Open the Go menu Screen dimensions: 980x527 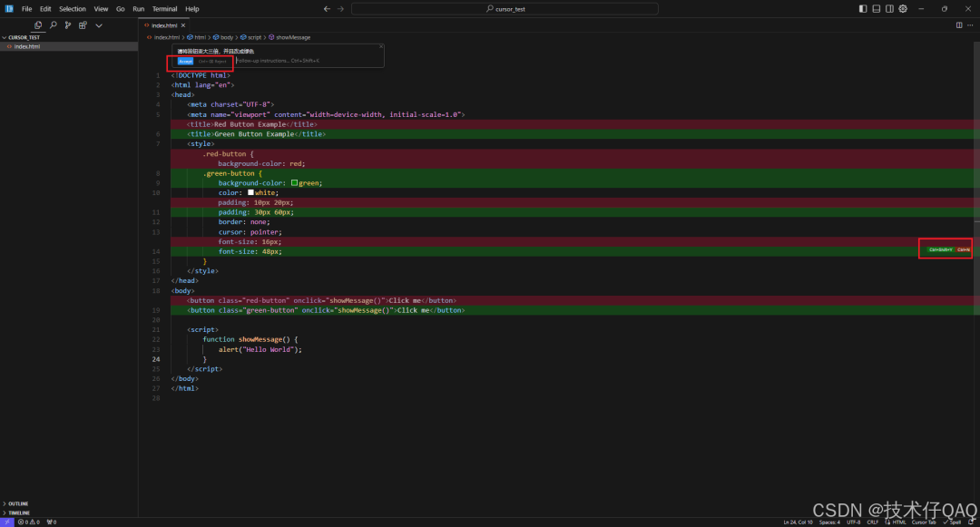120,9
